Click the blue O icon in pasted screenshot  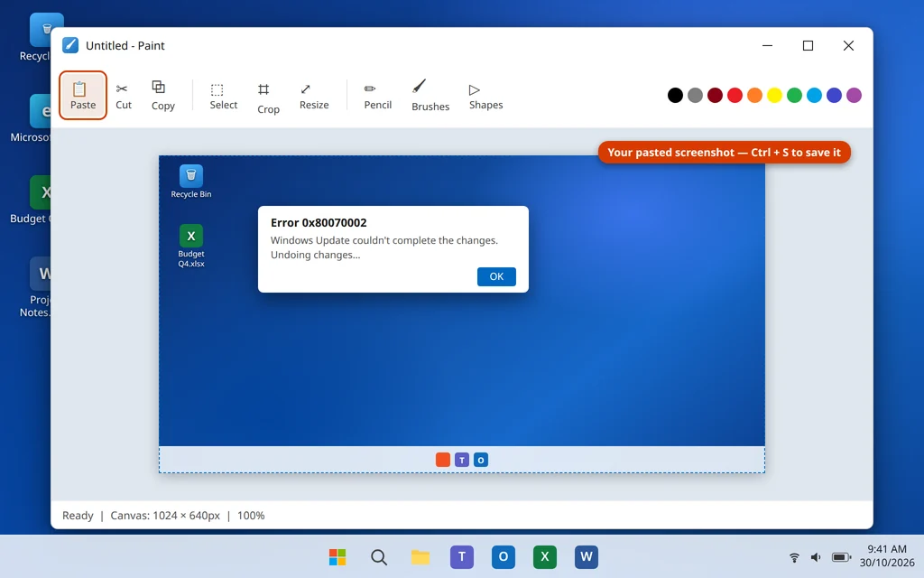[x=481, y=460]
